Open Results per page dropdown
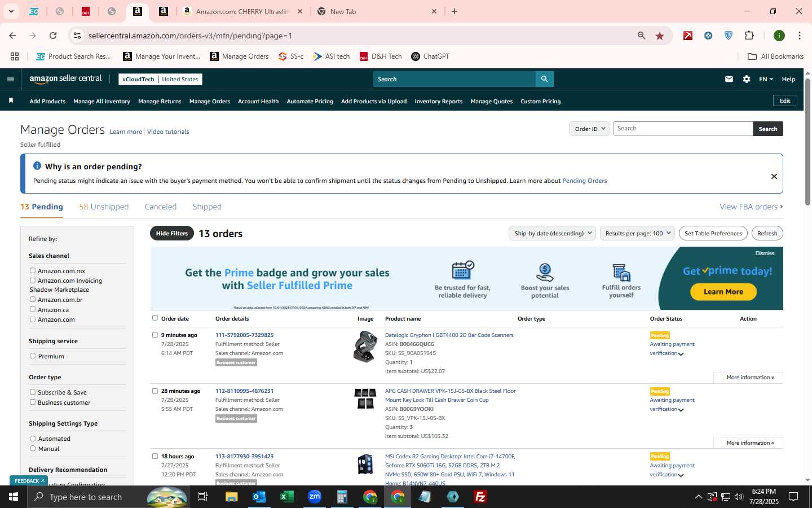 637,233
